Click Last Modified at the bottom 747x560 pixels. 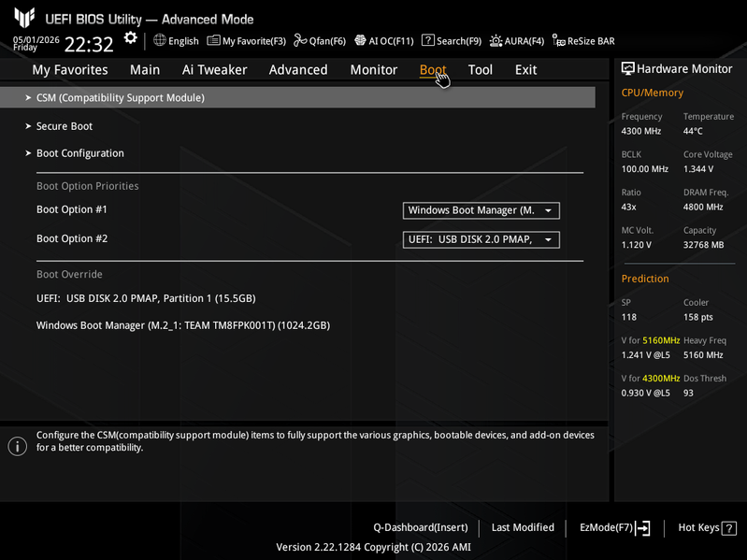523,527
